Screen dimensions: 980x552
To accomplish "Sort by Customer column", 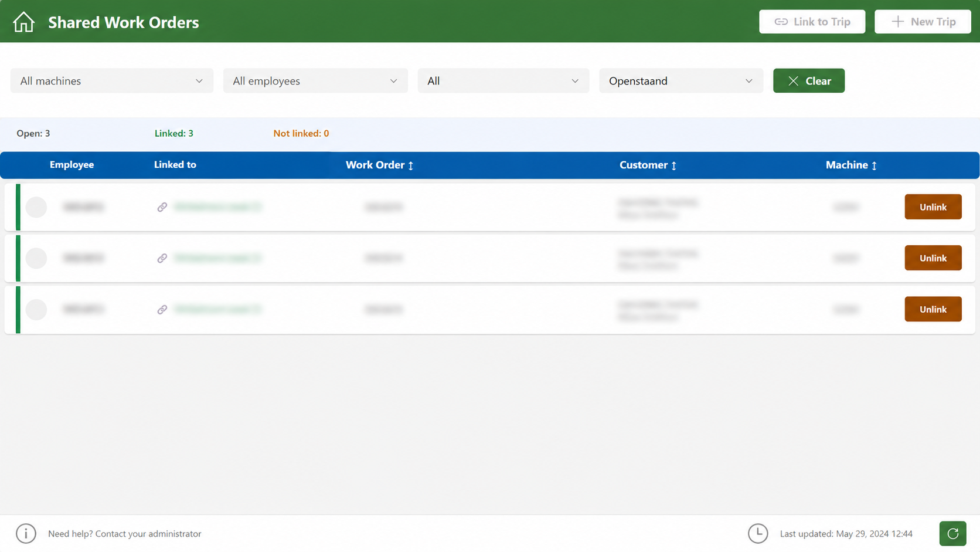I will coord(648,165).
